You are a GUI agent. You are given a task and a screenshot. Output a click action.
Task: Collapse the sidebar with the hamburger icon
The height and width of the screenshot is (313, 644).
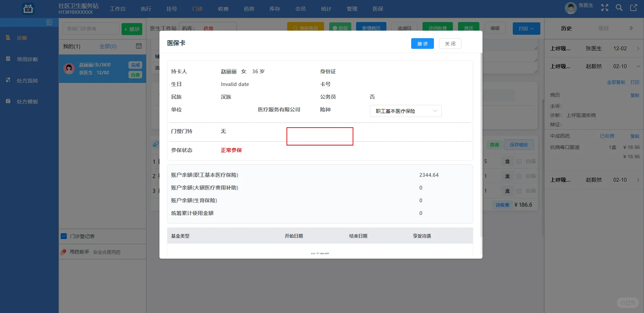tap(49, 22)
